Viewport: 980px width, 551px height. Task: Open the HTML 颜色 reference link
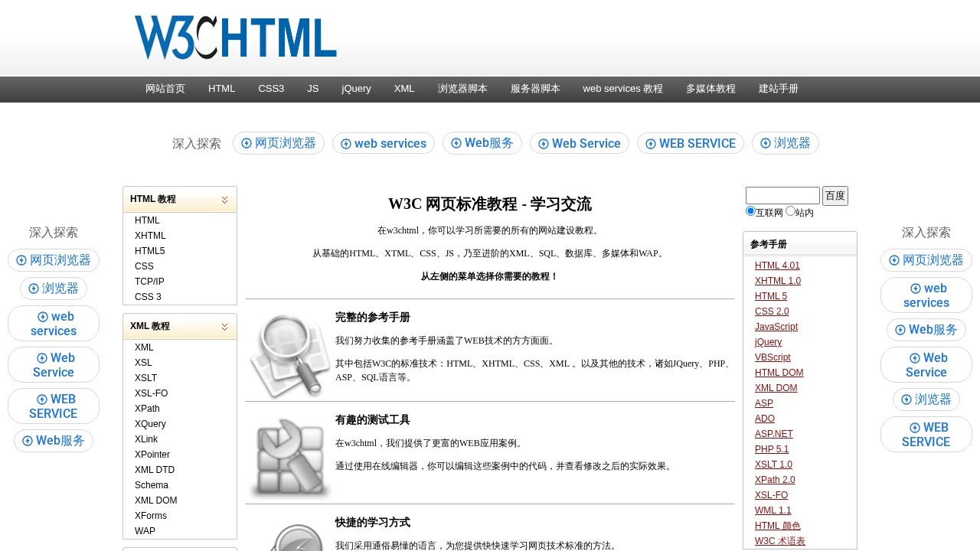777,526
